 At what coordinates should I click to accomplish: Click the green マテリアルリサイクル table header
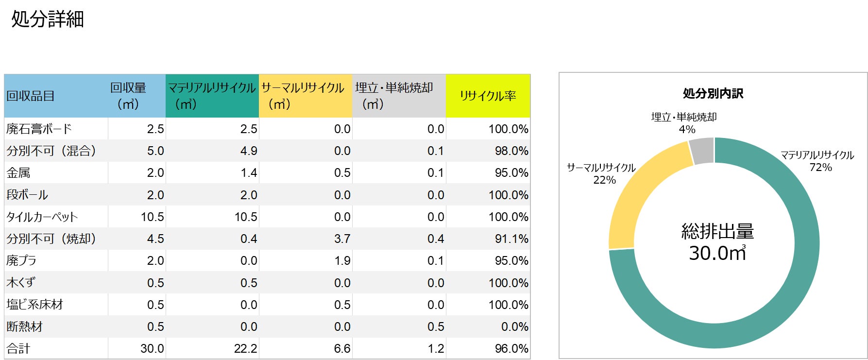pos(212,96)
